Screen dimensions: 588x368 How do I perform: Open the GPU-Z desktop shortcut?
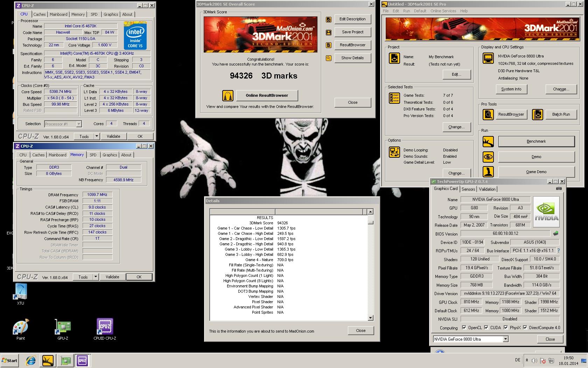pyautogui.click(x=63, y=329)
